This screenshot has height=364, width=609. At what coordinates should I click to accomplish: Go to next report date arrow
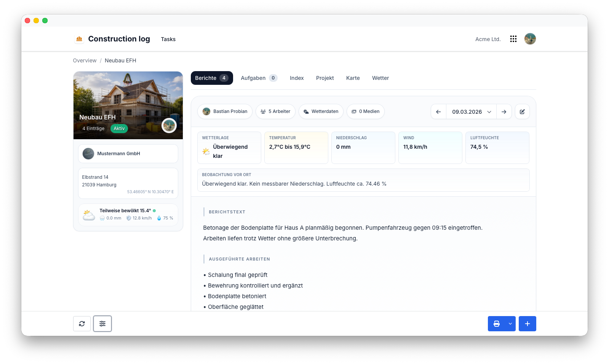(504, 112)
